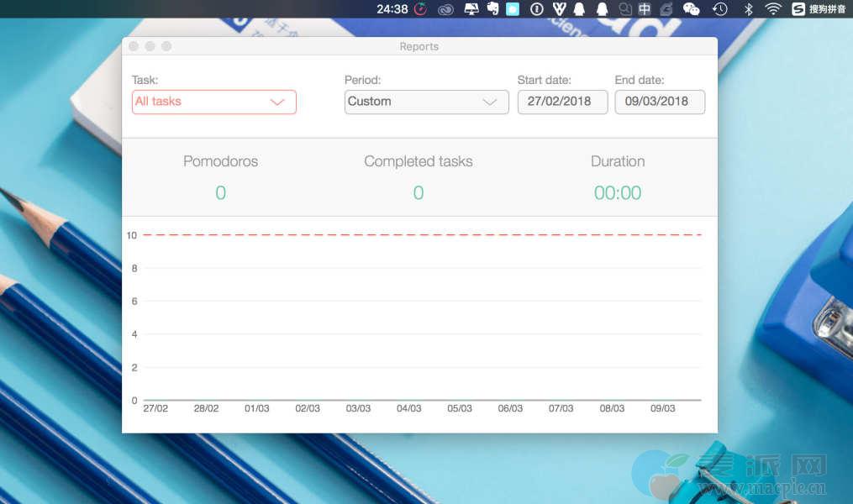Open WeChat from the menu bar

[x=691, y=9]
